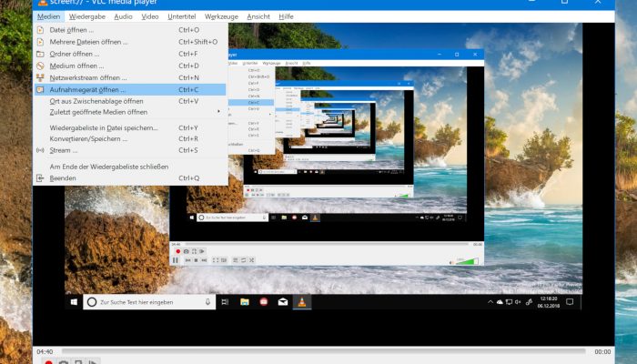Open the Medien menu
Screen dimensions: 637x364
(x=49, y=16)
